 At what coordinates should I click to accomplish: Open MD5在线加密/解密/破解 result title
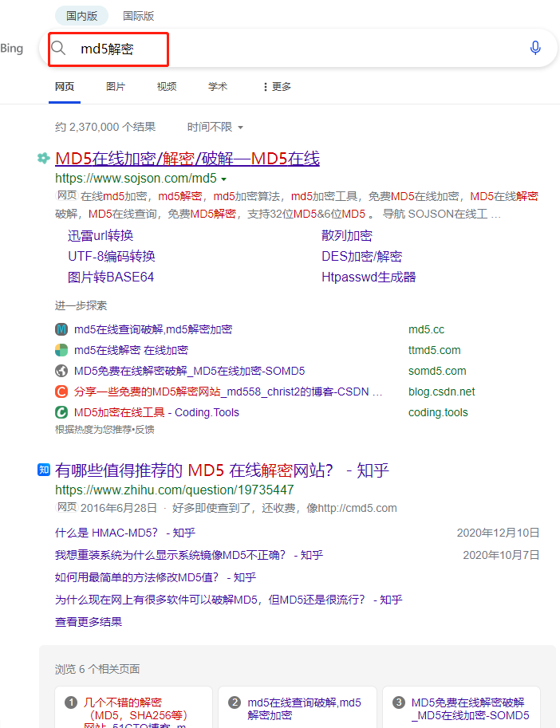(187, 159)
